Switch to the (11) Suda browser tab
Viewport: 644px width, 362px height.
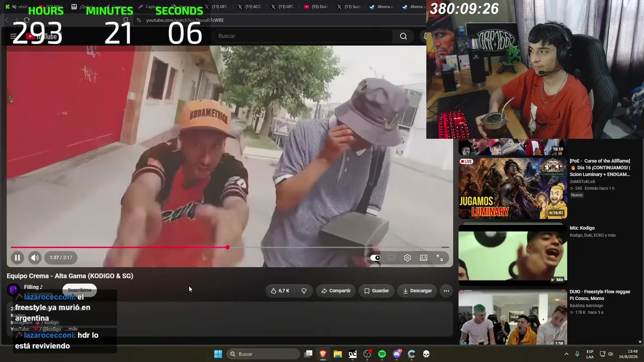349,7
